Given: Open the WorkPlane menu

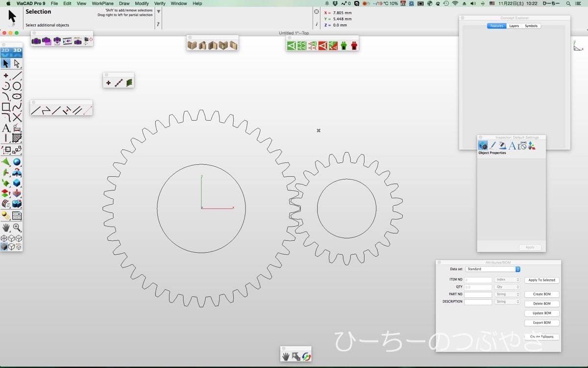Looking at the screenshot, I should [102, 3].
